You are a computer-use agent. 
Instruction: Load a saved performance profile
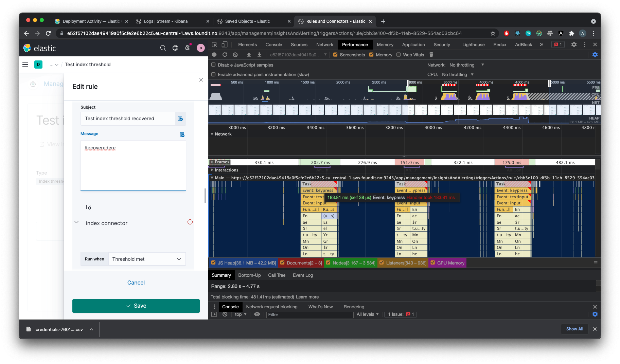tap(249, 55)
